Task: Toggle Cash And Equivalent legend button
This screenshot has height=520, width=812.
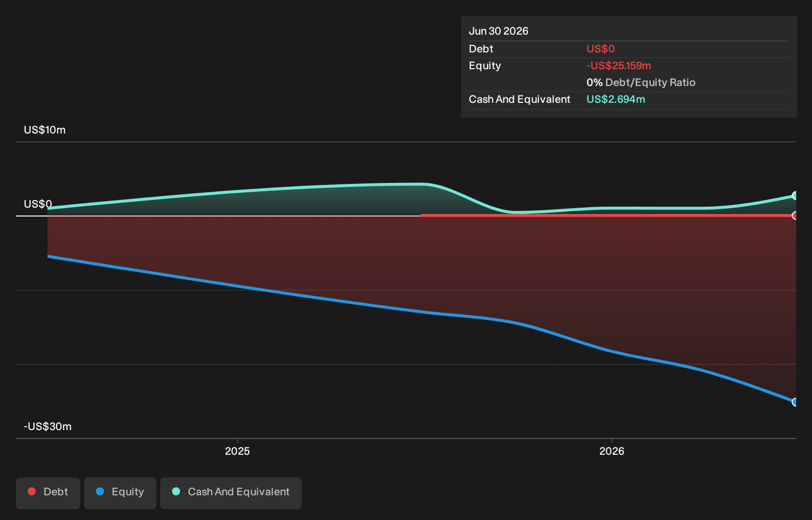Action: point(231,493)
